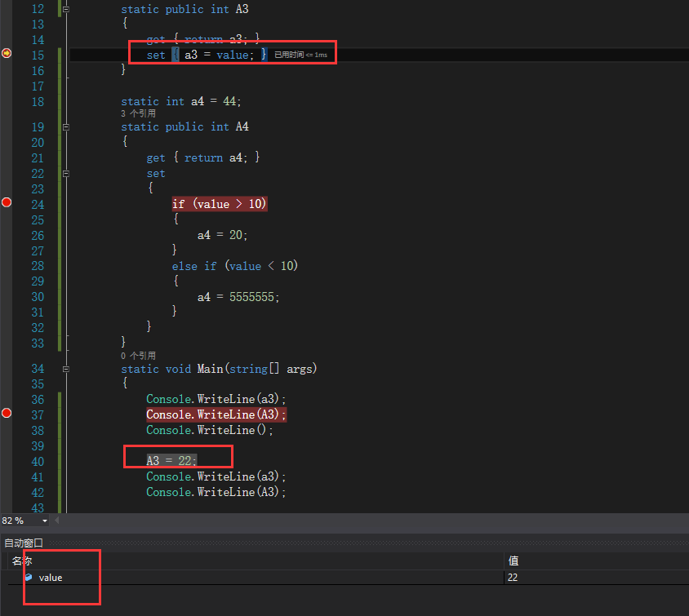The width and height of the screenshot is (689, 616).
Task: Collapse the Main method on line 34
Action: 64,369
